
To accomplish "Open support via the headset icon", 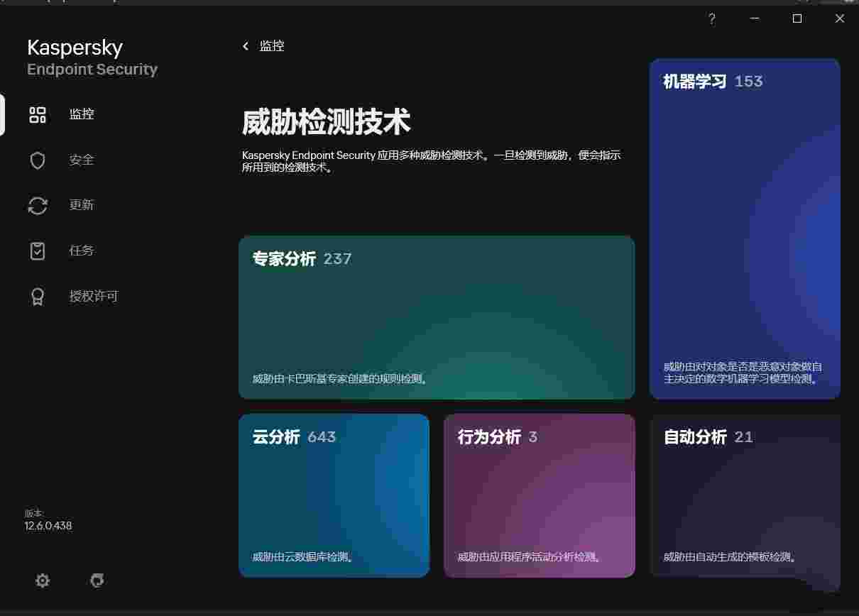I will click(97, 581).
